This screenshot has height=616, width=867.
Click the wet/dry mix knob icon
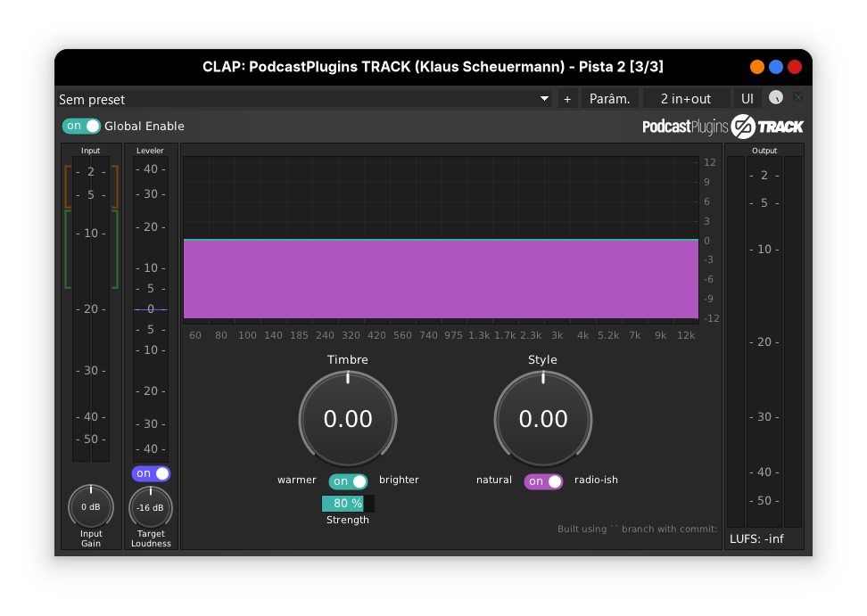[x=776, y=98]
